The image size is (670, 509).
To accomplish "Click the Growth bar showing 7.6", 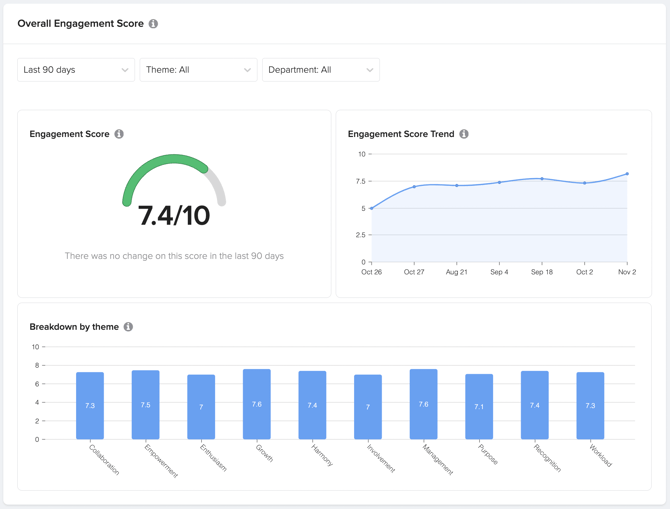I will point(257,405).
